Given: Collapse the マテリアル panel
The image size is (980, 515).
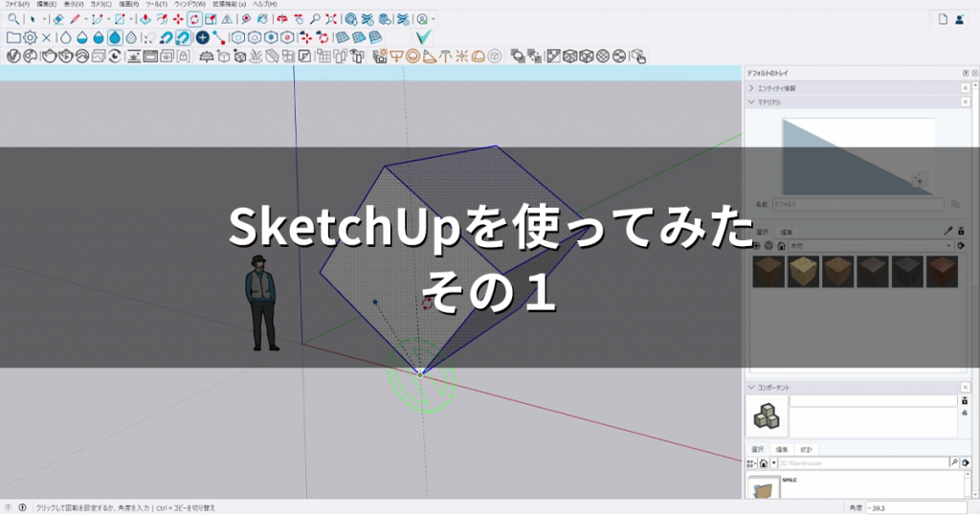Looking at the screenshot, I should tap(751, 101).
